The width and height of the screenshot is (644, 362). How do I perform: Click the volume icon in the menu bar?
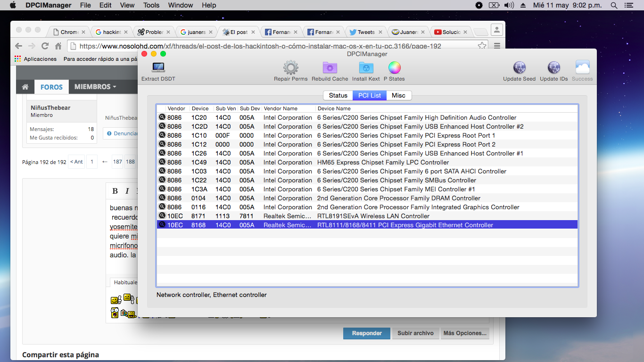(509, 5)
